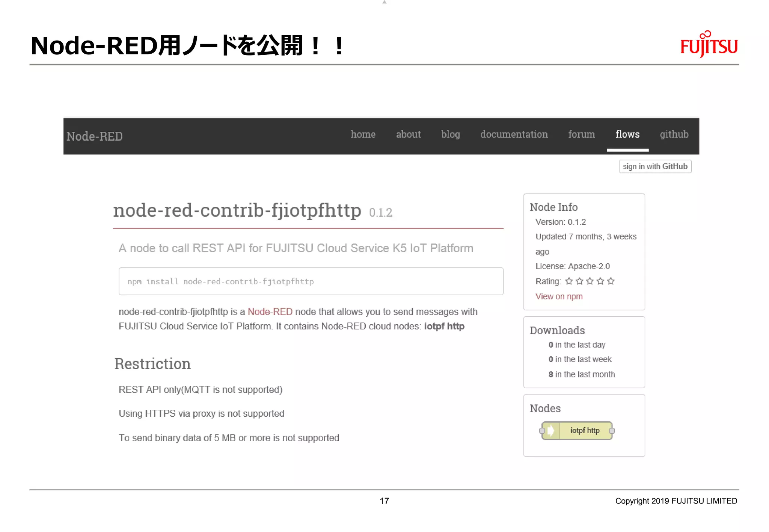
Task: Click the Nodes panel heading
Action: (x=545, y=409)
